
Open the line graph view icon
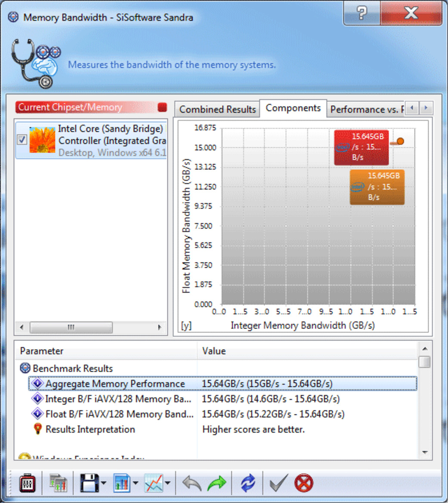coord(154,483)
